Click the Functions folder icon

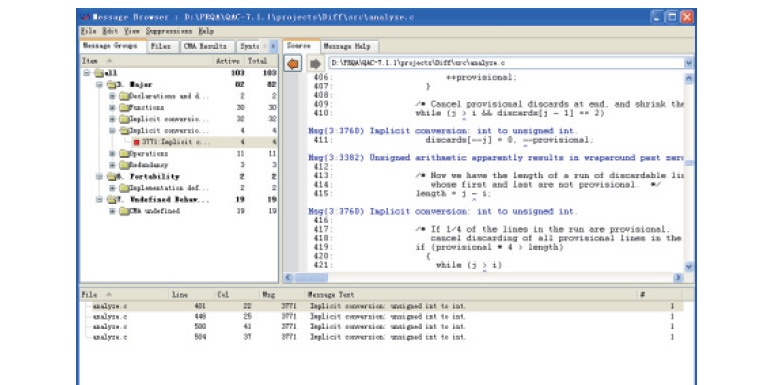124,108
